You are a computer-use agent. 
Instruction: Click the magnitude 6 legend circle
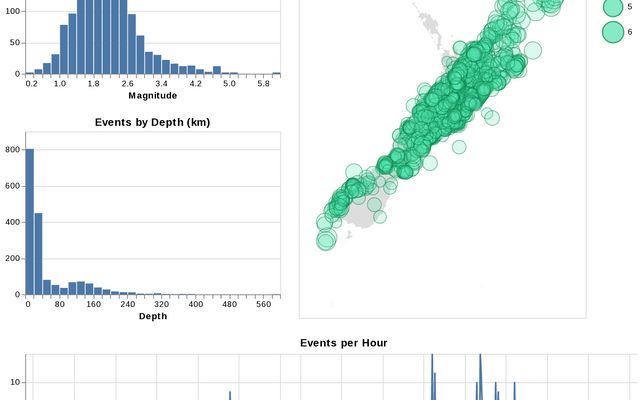click(612, 32)
